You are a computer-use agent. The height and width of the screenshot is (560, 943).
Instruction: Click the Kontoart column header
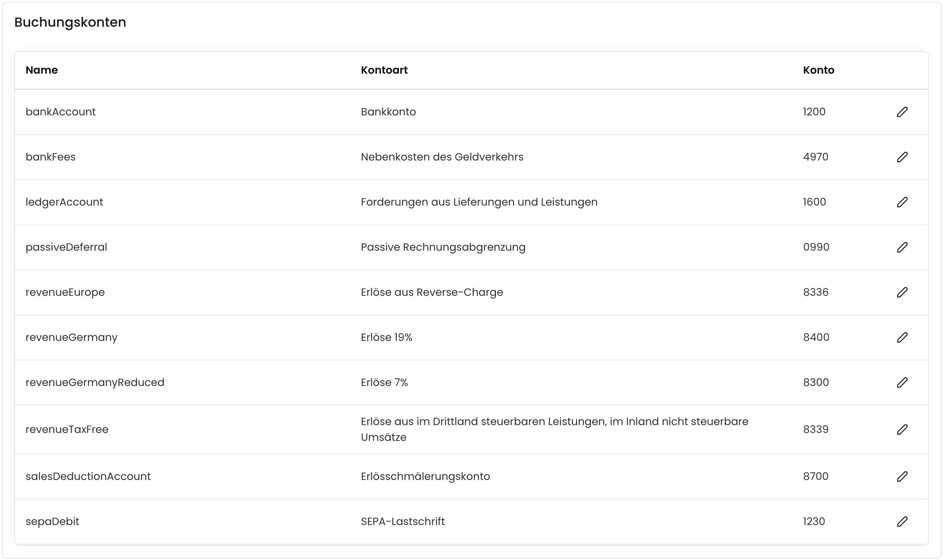click(x=384, y=70)
